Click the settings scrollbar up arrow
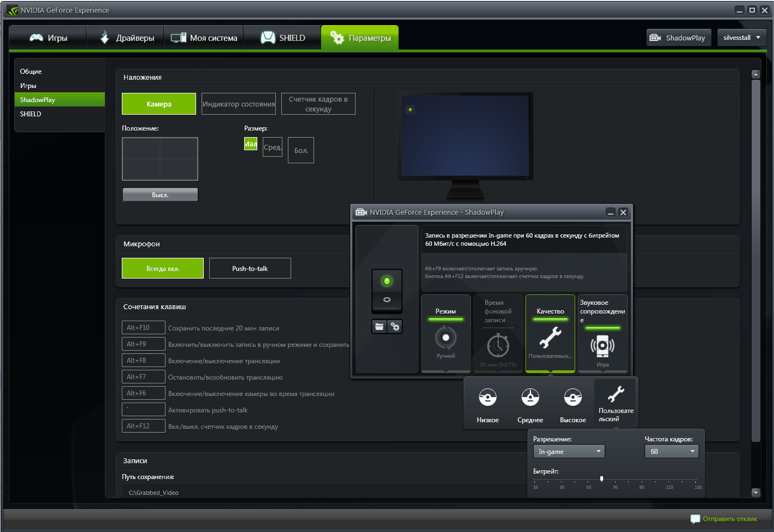The height and width of the screenshot is (532, 774). [x=756, y=74]
